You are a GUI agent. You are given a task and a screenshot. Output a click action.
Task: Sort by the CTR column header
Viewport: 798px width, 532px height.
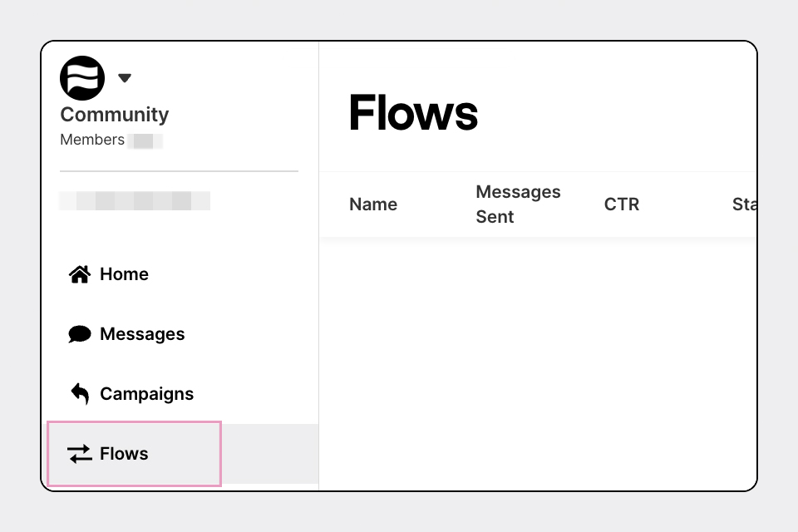[x=621, y=204]
